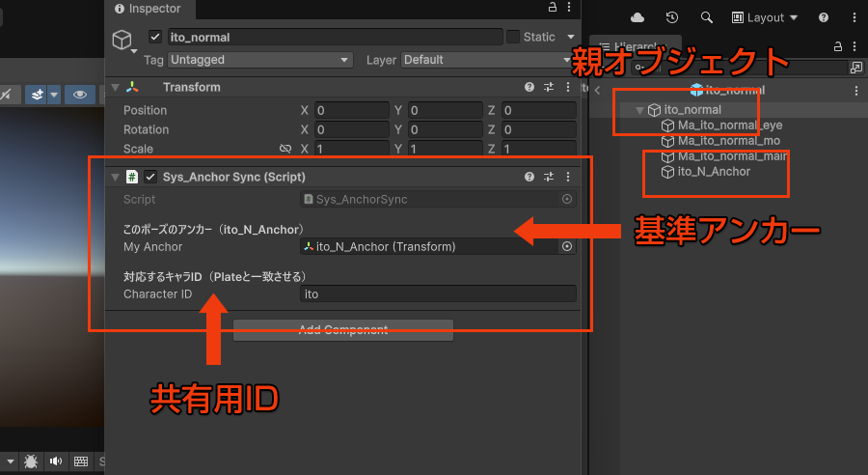Open presets for Sys_Anchor Sync script
This screenshot has width=868, height=475.
point(549,177)
